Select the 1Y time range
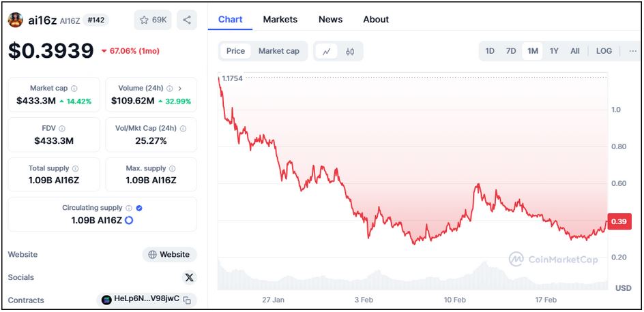Image resolution: width=644 pixels, height=312 pixels. tap(554, 51)
